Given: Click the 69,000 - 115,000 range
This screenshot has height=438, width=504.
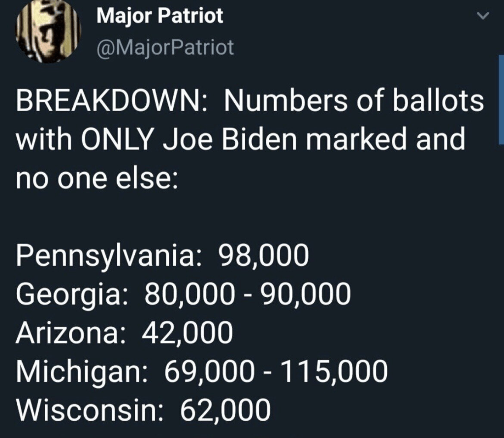Looking at the screenshot, I should [276, 372].
